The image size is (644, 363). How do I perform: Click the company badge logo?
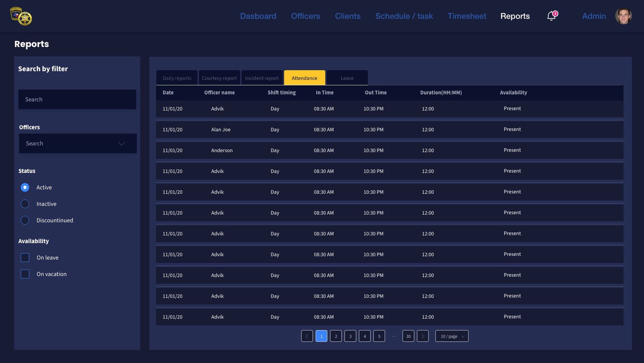21,16
